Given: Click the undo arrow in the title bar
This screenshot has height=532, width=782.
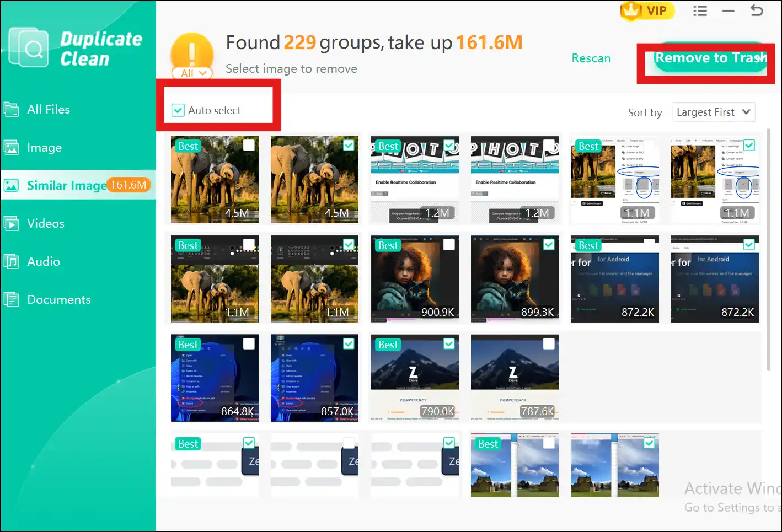Looking at the screenshot, I should 757,10.
